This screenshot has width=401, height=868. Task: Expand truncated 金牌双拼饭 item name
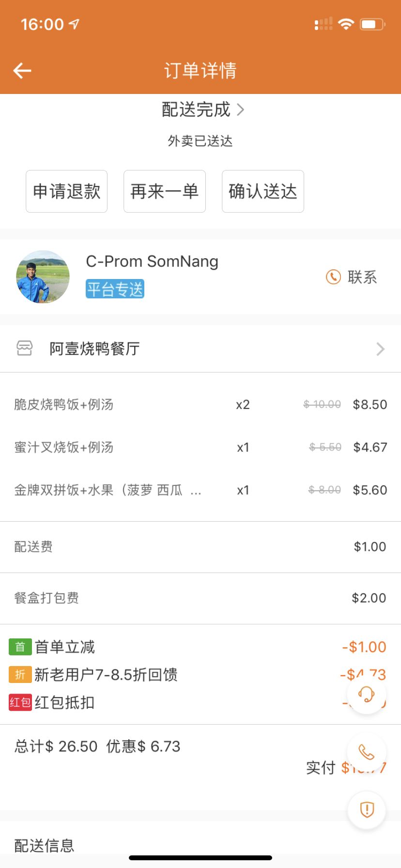(196, 491)
